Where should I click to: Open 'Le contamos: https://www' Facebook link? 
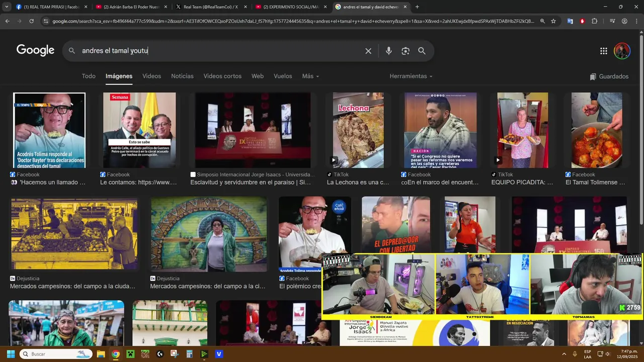click(x=138, y=183)
